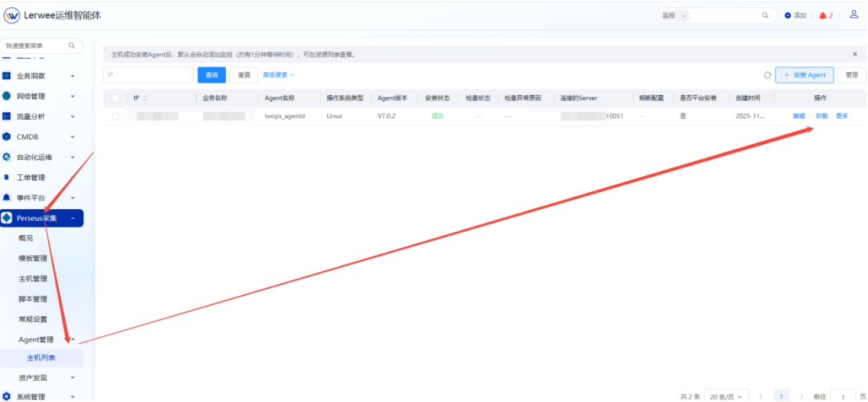This screenshot has height=402, width=868.
Task: Click the Linux operating system cell
Action: (335, 116)
